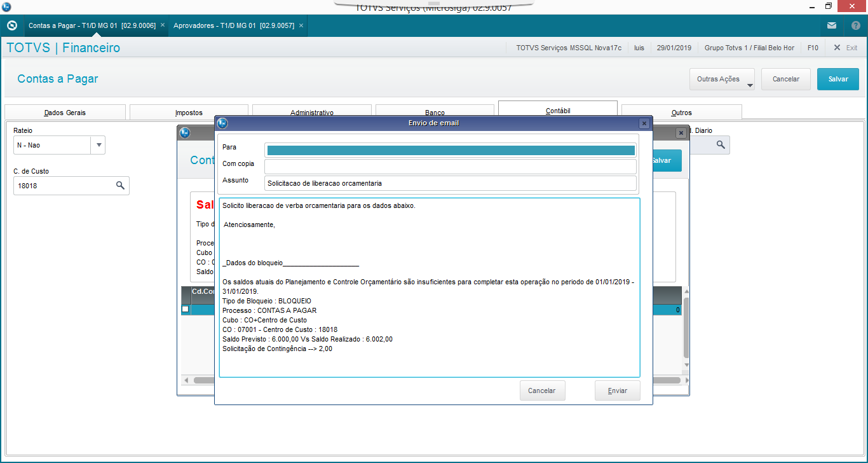Tick the checkbox in the Cd.Con grid row
The height and width of the screenshot is (463, 868).
186,309
